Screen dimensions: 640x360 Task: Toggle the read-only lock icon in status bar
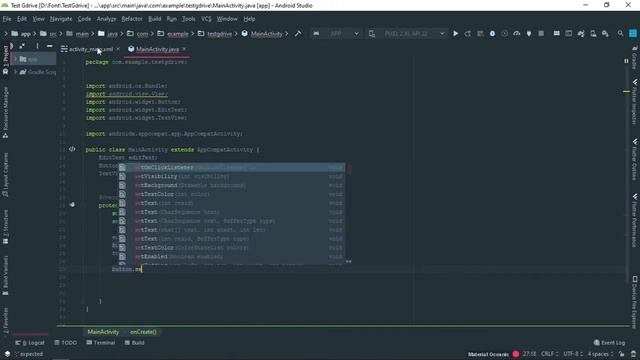621,354
